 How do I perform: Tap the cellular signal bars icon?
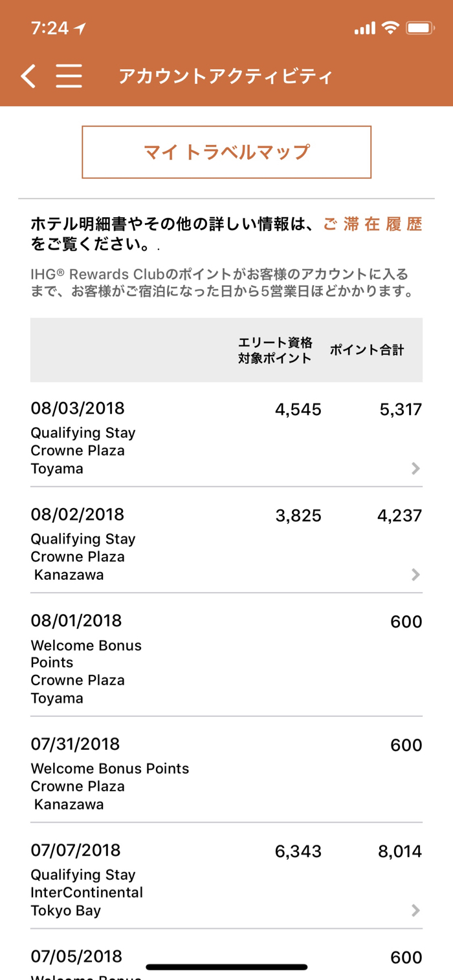(365, 28)
